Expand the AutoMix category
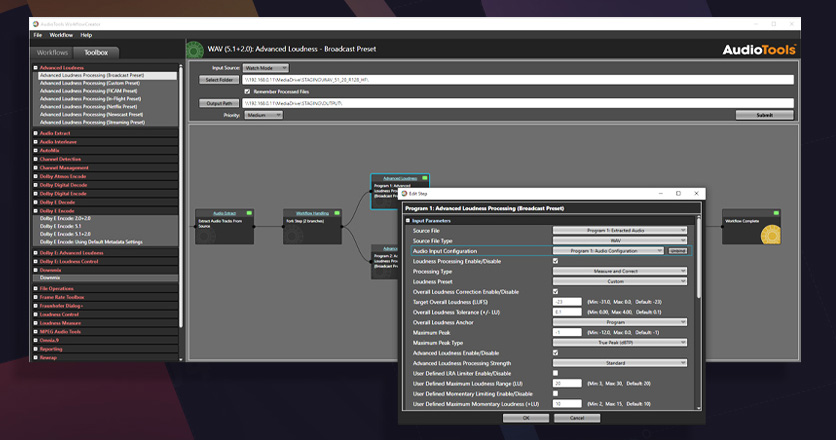This screenshot has width=836, height=440. click(36, 150)
